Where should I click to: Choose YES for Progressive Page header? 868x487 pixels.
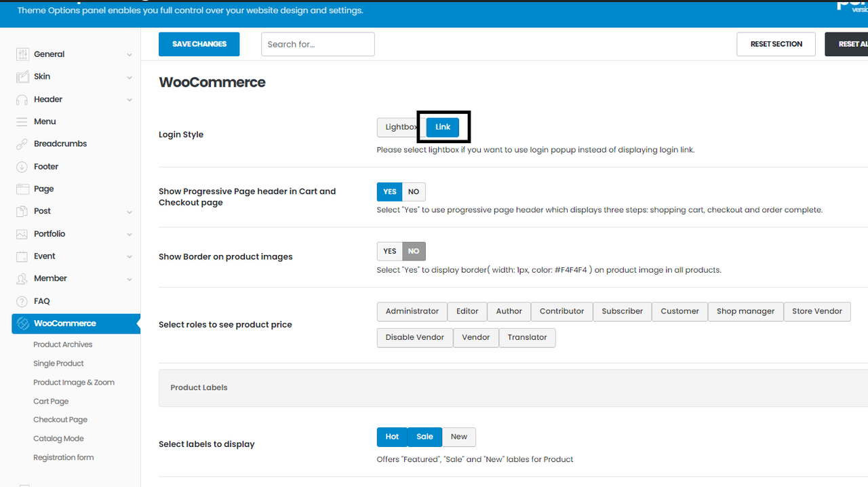click(x=390, y=191)
